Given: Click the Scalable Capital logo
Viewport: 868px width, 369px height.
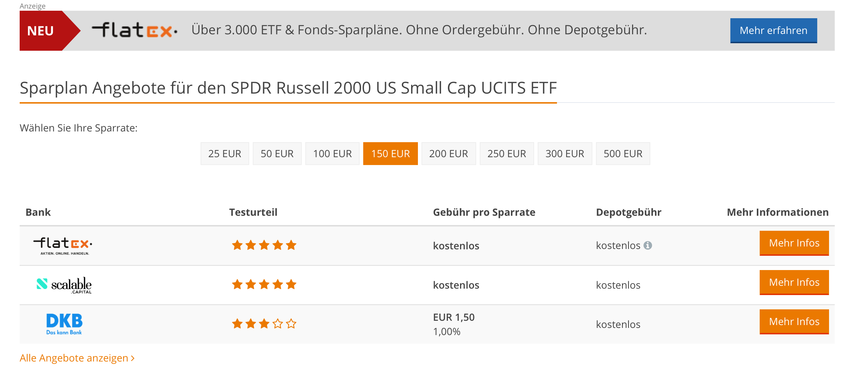Looking at the screenshot, I should 64,285.
